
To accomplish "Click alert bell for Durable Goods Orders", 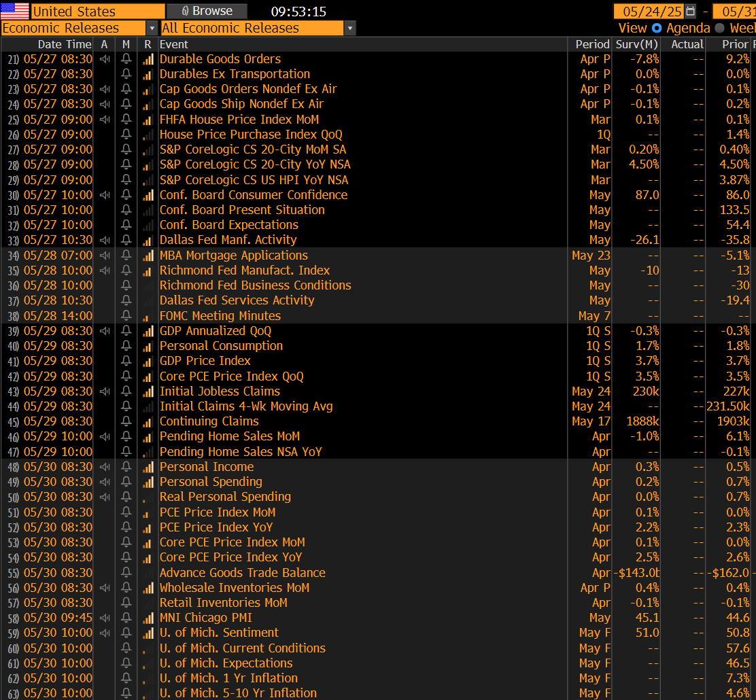I will coord(126,59).
